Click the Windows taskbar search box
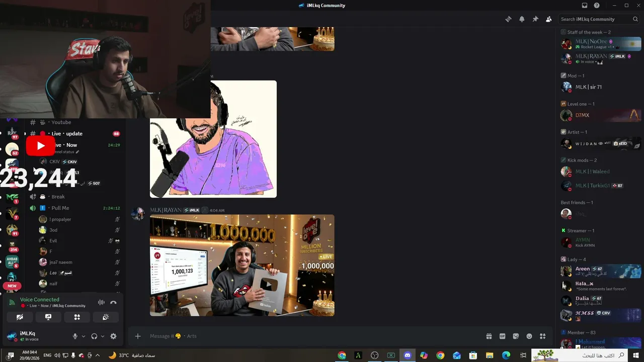Image resolution: width=644 pixels, height=362 pixels. click(580, 355)
